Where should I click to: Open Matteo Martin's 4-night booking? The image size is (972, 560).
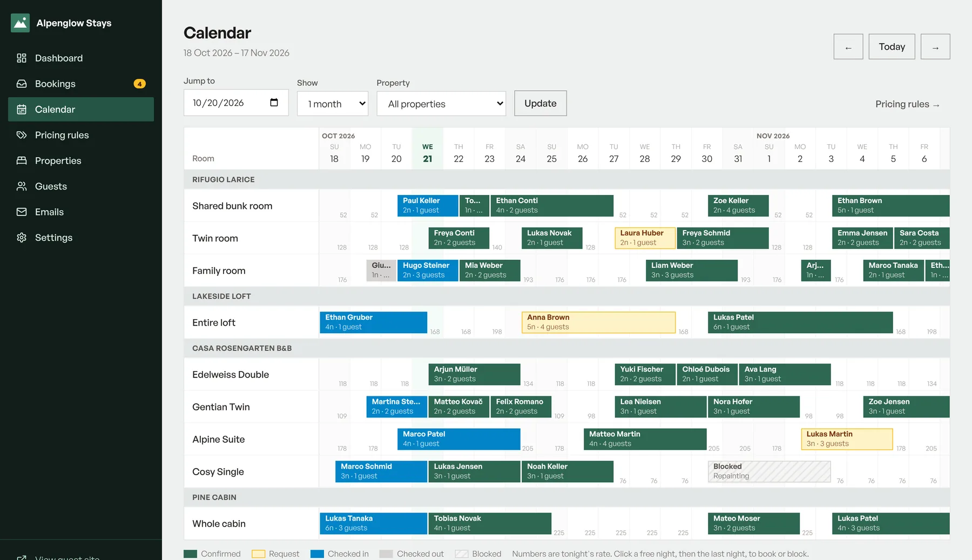[645, 439]
